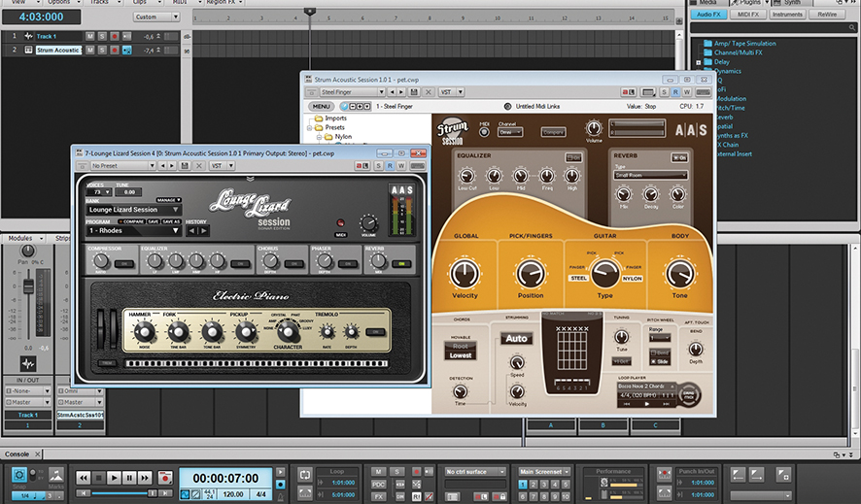861x504 pixels.
Task: Open the Main Screenset dropdown
Action: [x=544, y=472]
